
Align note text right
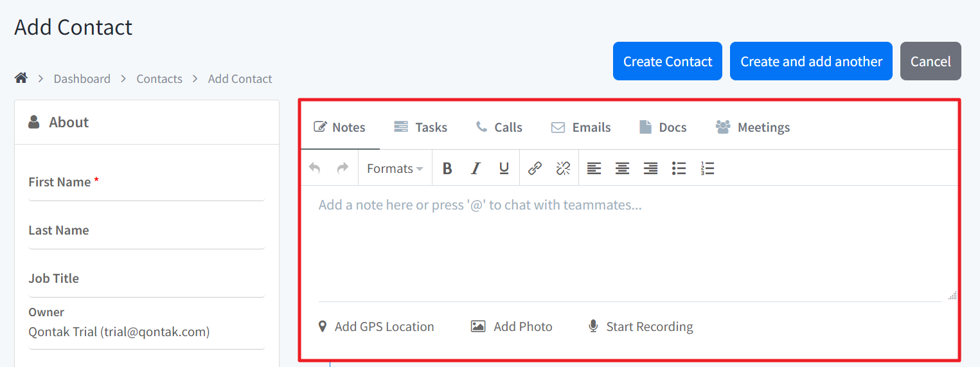(x=650, y=168)
